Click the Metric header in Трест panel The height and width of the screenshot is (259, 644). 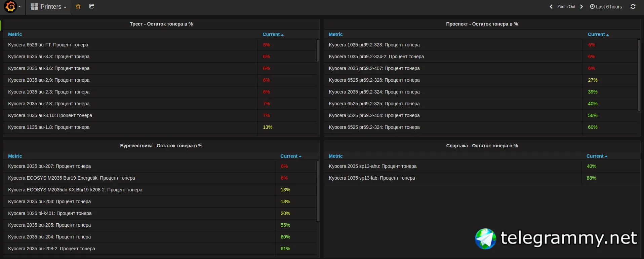15,34
